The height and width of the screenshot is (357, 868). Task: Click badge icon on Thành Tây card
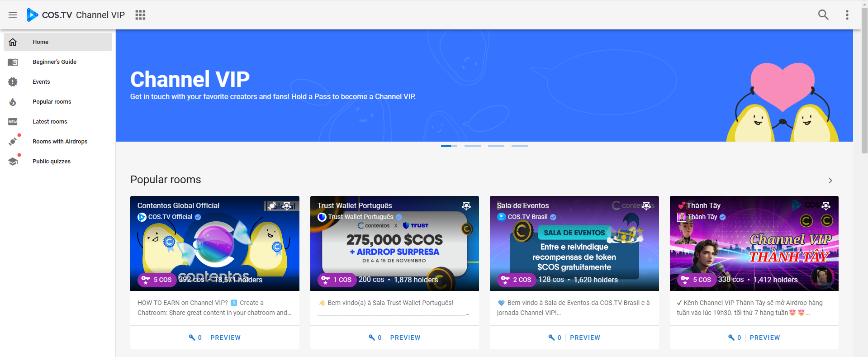826,206
